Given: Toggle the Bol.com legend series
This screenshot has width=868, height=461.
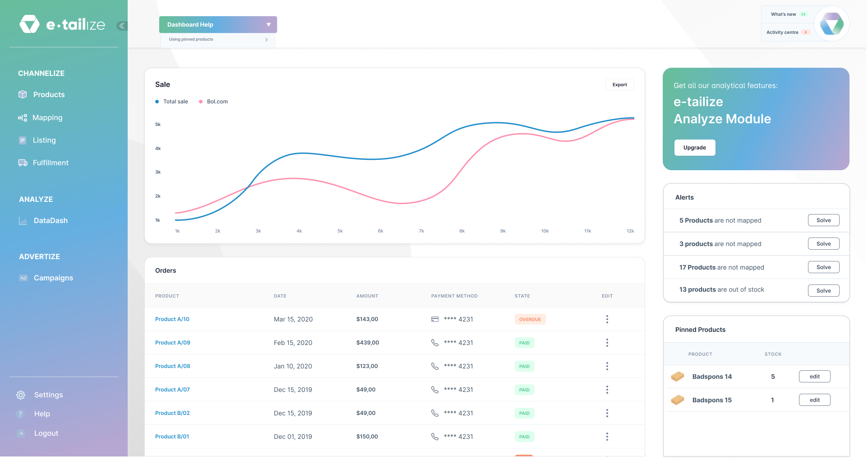Looking at the screenshot, I should click(213, 102).
